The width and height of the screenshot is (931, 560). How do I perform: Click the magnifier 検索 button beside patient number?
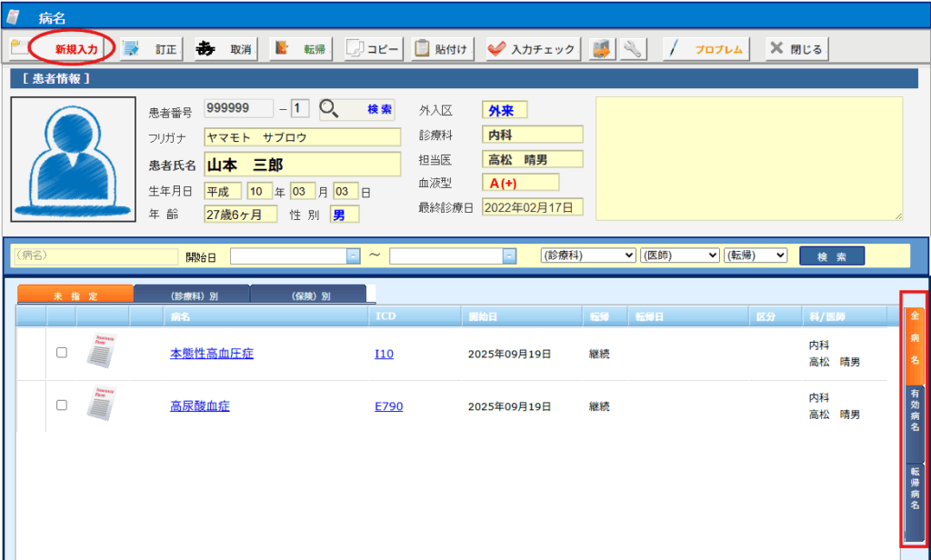pos(357,109)
